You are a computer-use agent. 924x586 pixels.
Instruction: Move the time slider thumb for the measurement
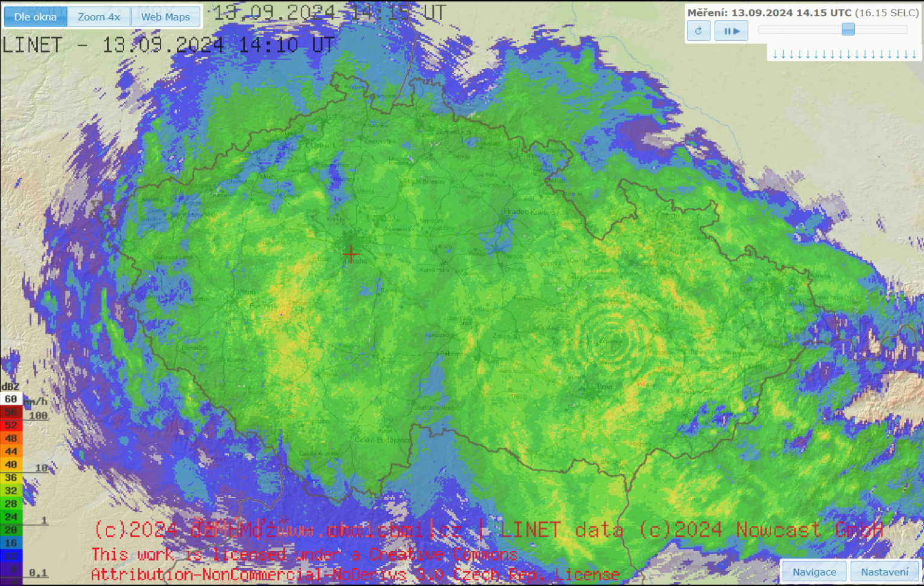(848, 29)
